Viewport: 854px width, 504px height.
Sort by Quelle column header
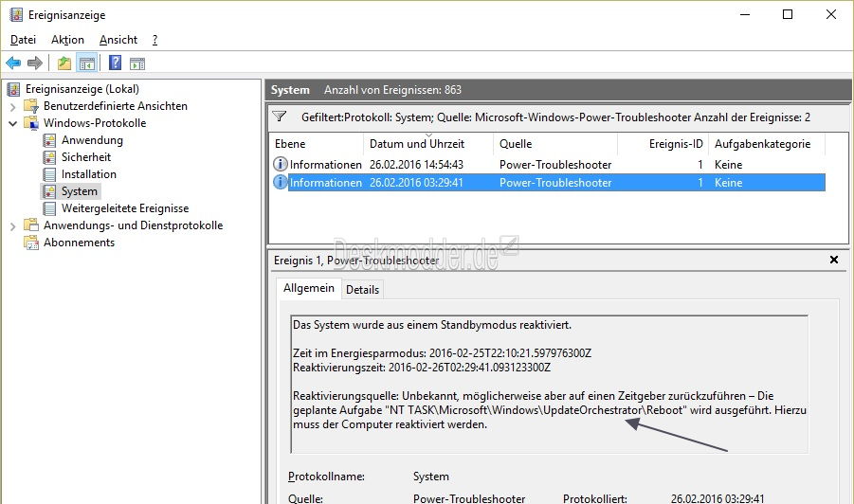tap(555, 144)
